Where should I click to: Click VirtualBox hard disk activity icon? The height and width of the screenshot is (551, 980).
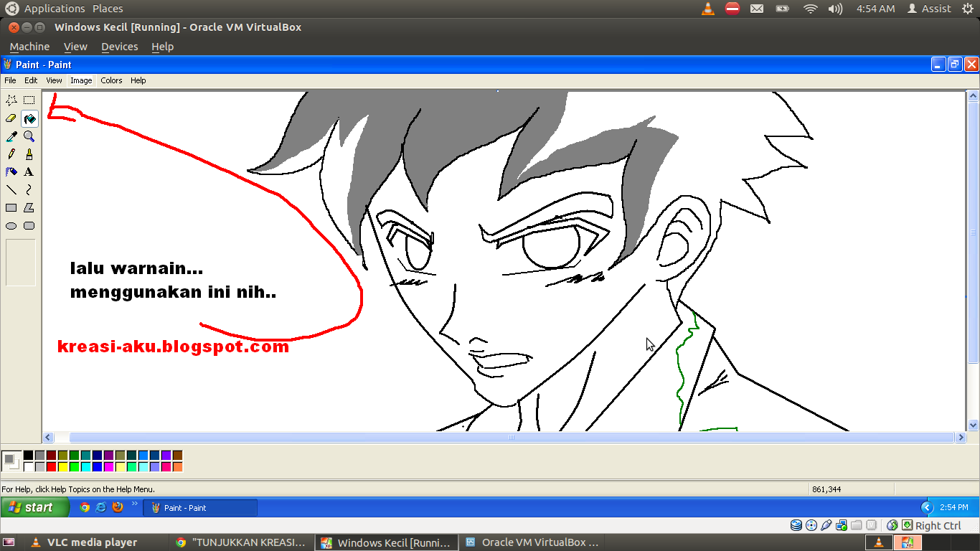point(796,525)
